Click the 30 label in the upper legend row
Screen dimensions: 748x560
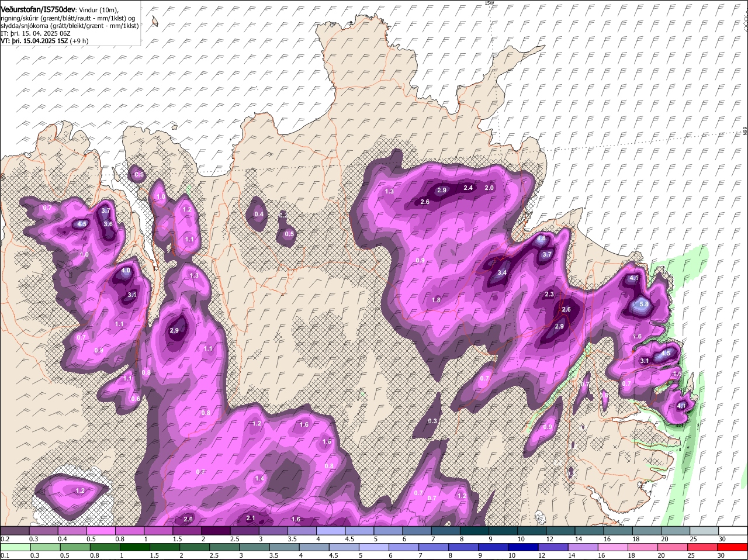coord(722,538)
